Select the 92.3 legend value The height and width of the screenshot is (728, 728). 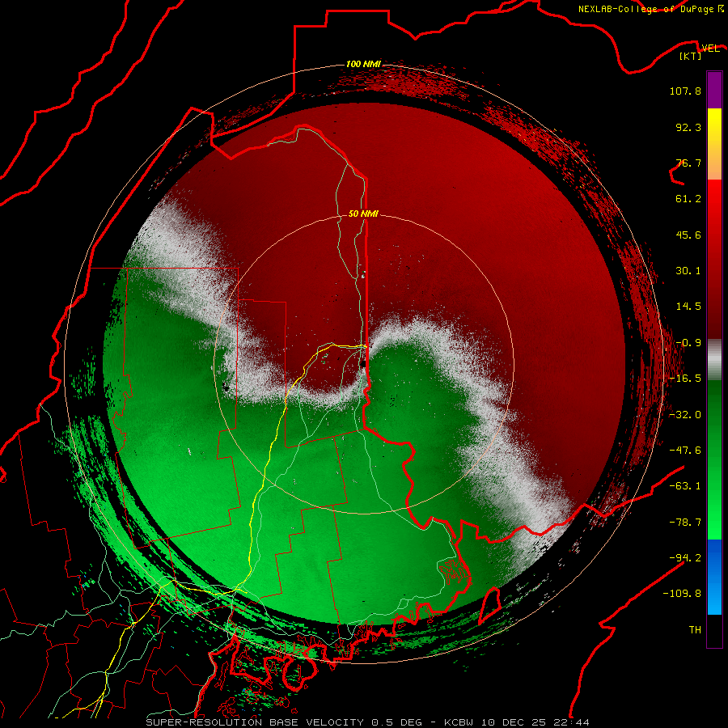click(688, 127)
